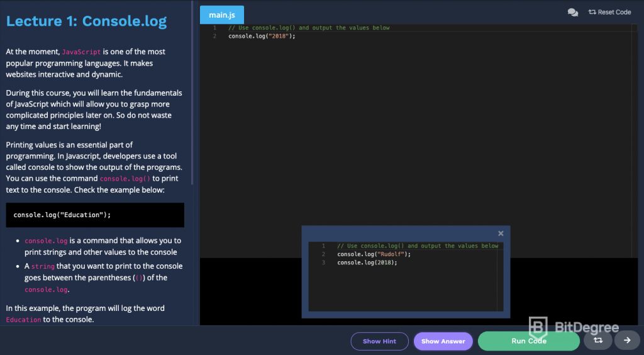Screen dimensions: 644x355
Task: Click the Show Hint button
Action: 379,341
